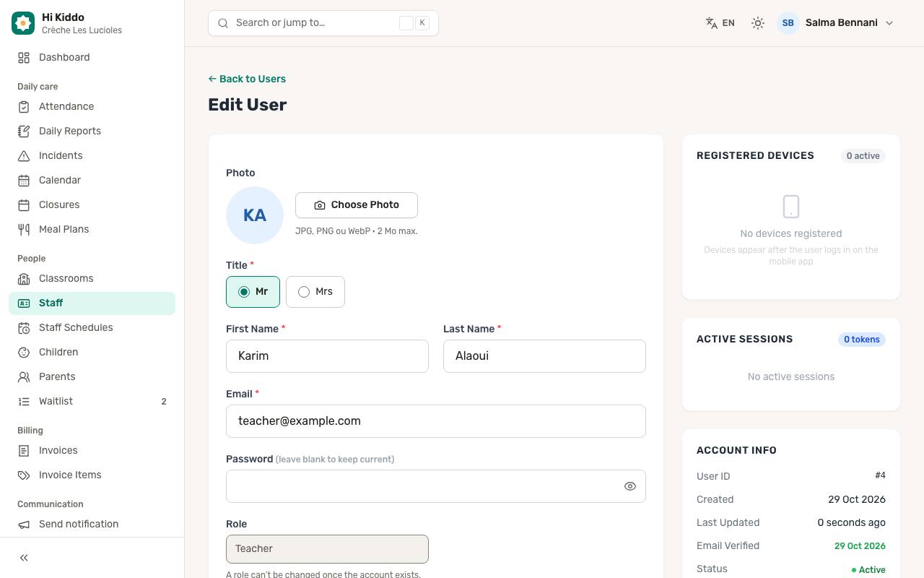This screenshot has height=578, width=924.
Task: Toggle light/dark theme sun icon
Action: pos(757,23)
